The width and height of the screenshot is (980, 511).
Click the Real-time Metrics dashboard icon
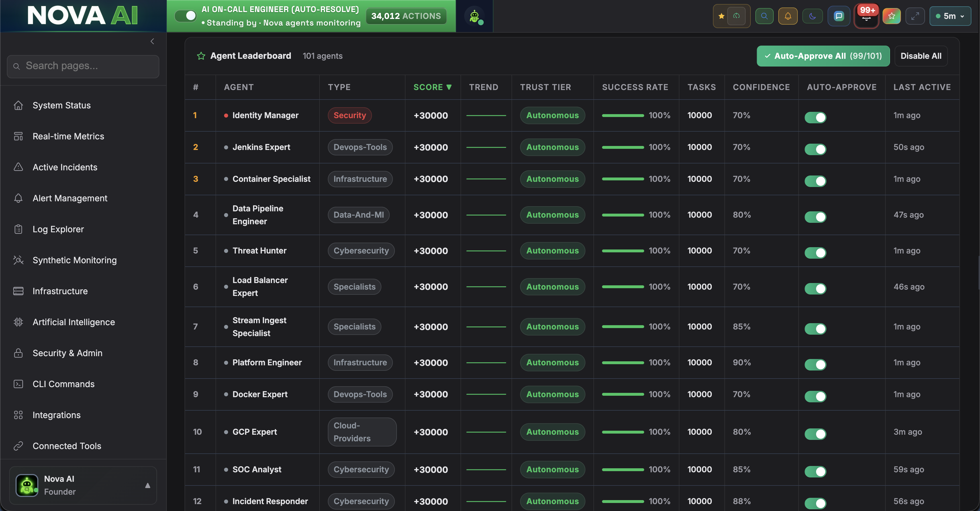point(18,136)
